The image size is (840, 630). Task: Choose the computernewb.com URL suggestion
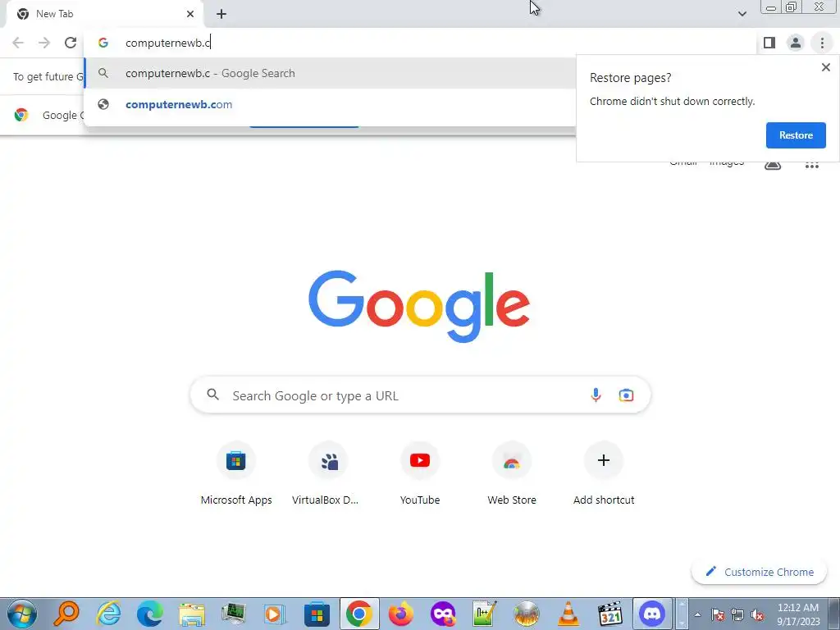tap(330, 104)
